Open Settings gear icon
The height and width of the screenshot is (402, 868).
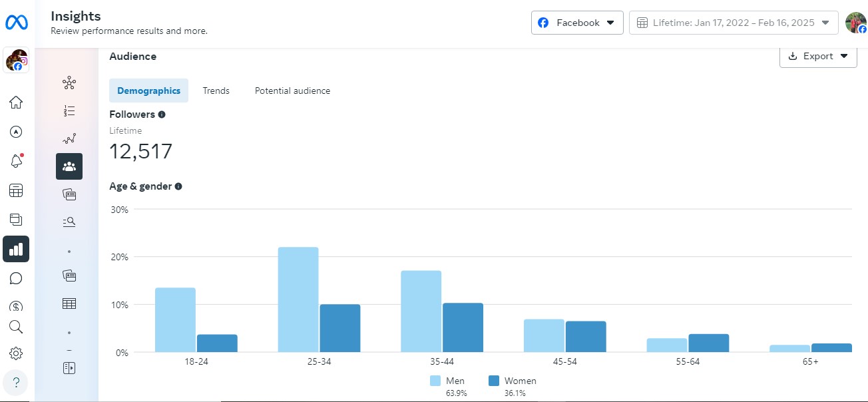pyautogui.click(x=16, y=353)
